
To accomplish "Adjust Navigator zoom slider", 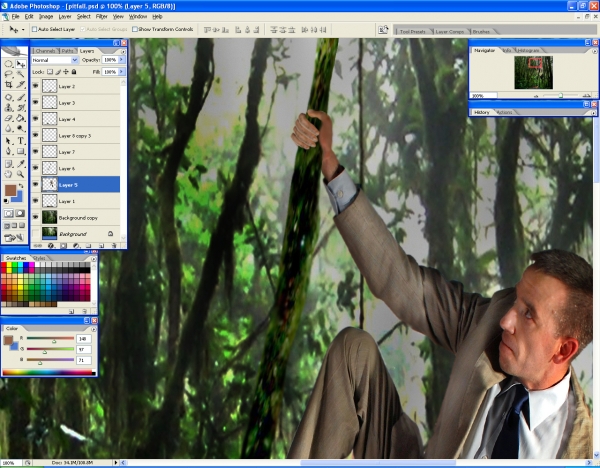I will point(561,96).
